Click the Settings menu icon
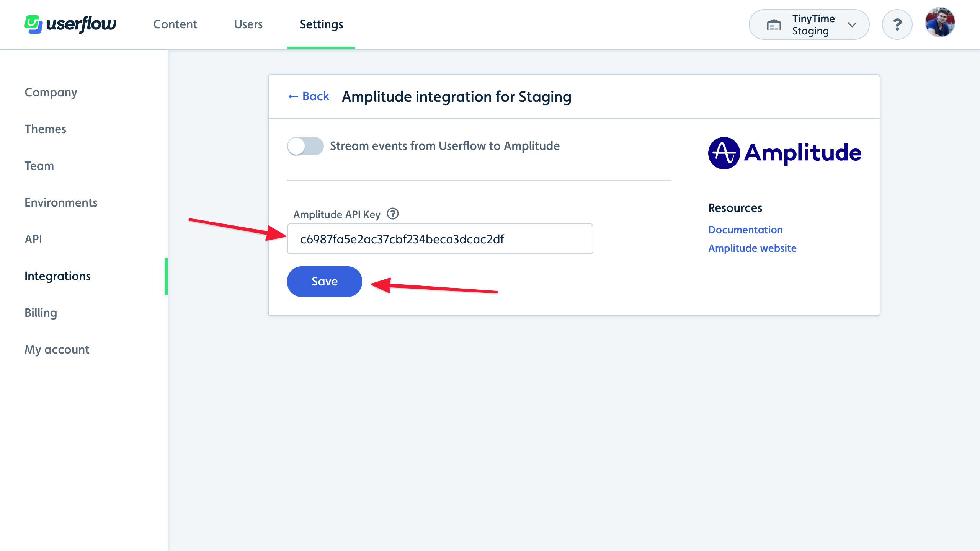This screenshot has height=551, width=980. pos(321,24)
